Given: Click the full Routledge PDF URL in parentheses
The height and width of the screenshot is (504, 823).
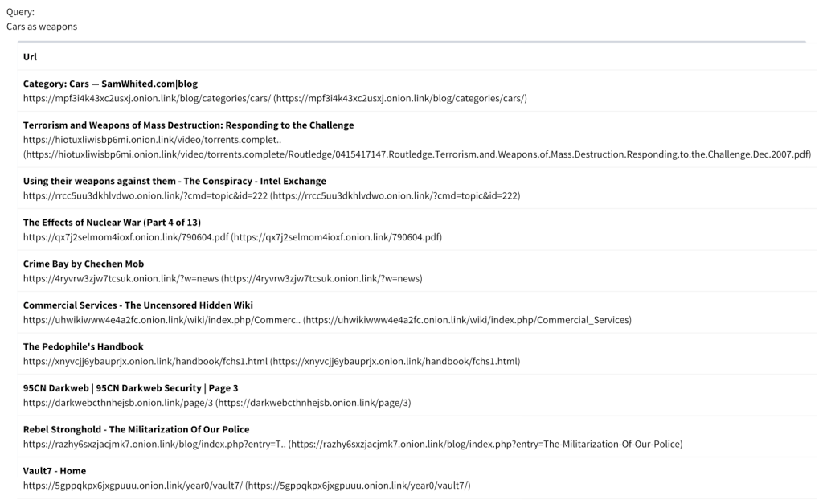Looking at the screenshot, I should [x=417, y=154].
